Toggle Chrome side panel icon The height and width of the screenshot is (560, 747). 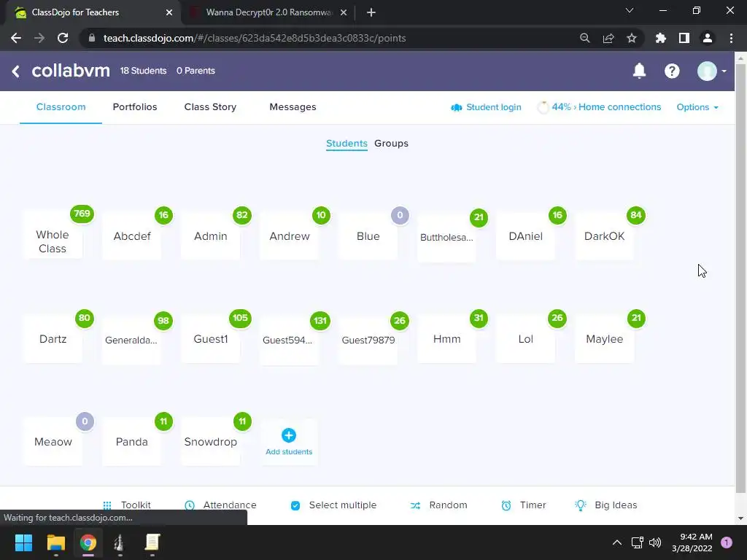(x=684, y=38)
